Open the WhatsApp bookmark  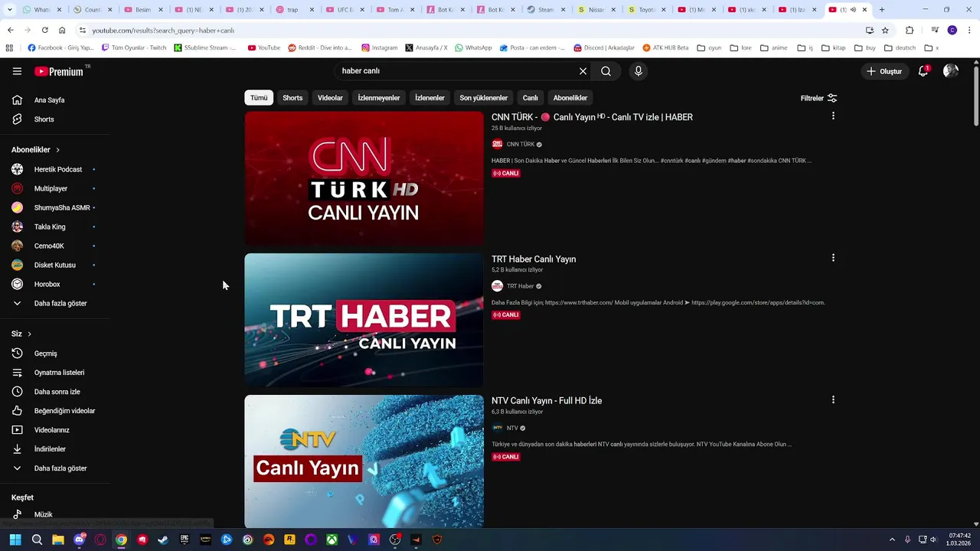click(x=473, y=47)
